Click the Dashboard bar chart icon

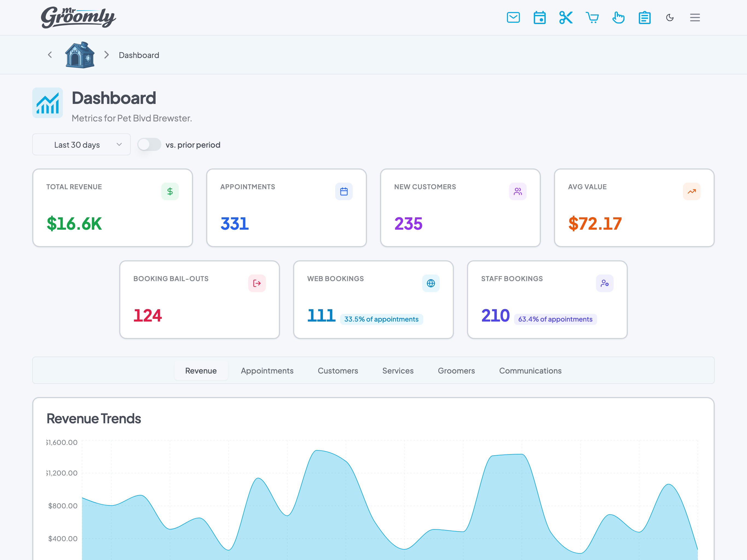click(x=48, y=103)
